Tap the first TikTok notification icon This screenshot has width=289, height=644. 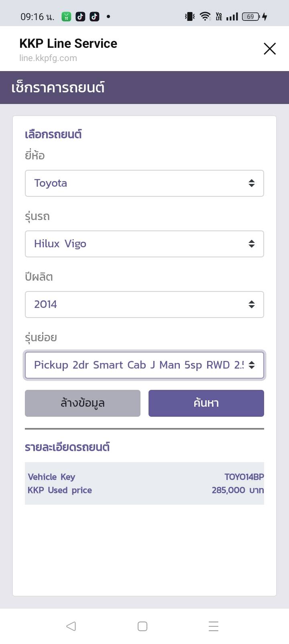pos(80,16)
